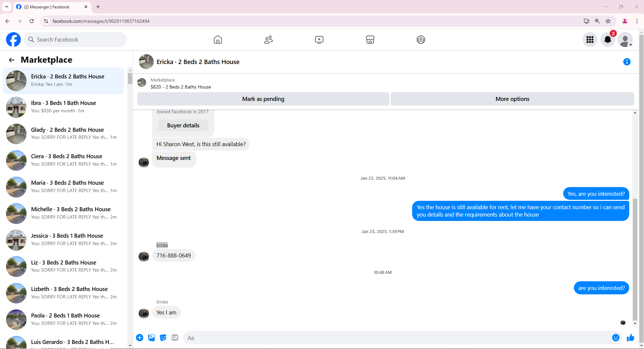Click the '$820 - 2 Beds 2 Baths House' title
The image size is (644, 349).
pyautogui.click(x=181, y=87)
